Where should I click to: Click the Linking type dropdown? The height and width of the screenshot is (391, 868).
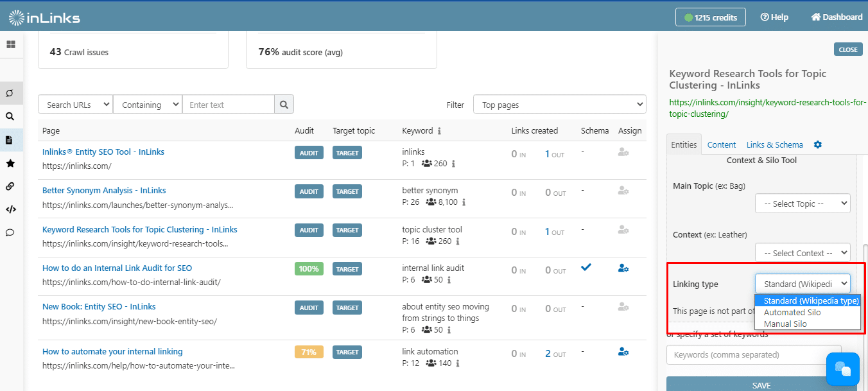(x=803, y=284)
